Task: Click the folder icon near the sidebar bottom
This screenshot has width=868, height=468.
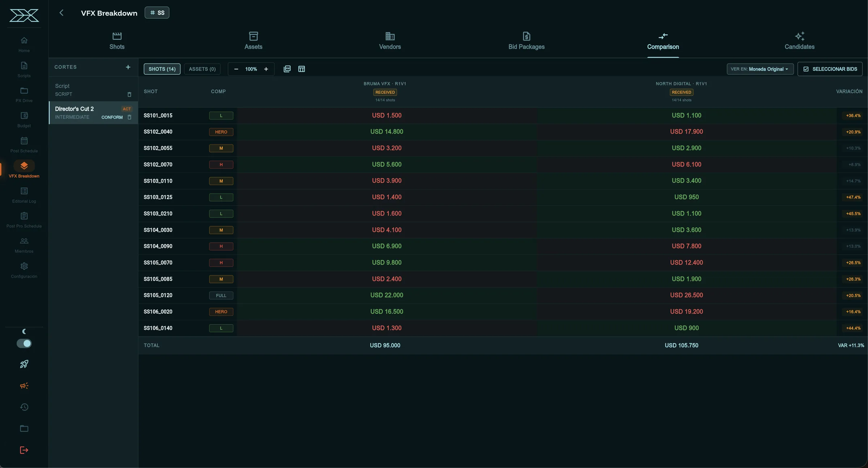Action: coord(24,429)
